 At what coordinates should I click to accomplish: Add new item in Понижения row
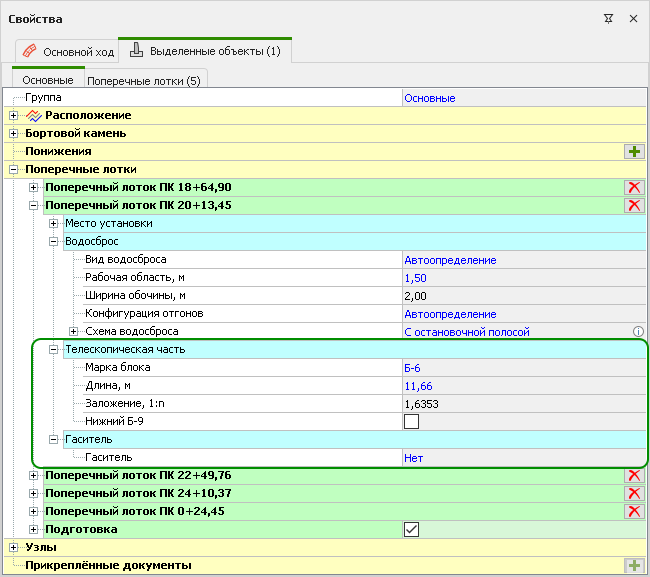point(633,151)
